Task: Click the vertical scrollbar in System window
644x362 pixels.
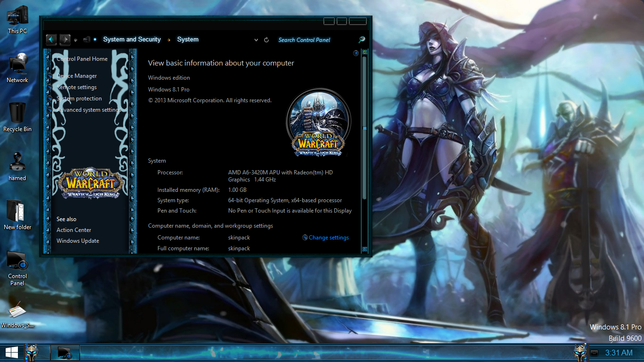Action: tap(364, 127)
